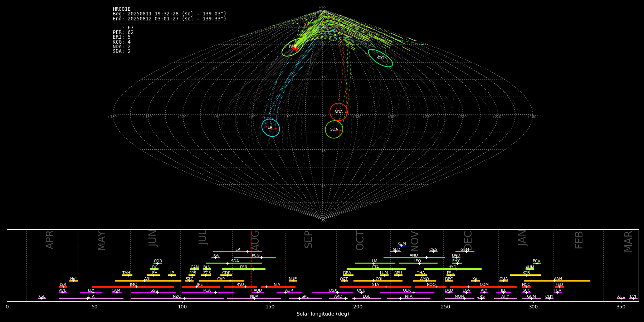
Task: Click the XHE shower bar near March
Action: pyautogui.click(x=621, y=298)
